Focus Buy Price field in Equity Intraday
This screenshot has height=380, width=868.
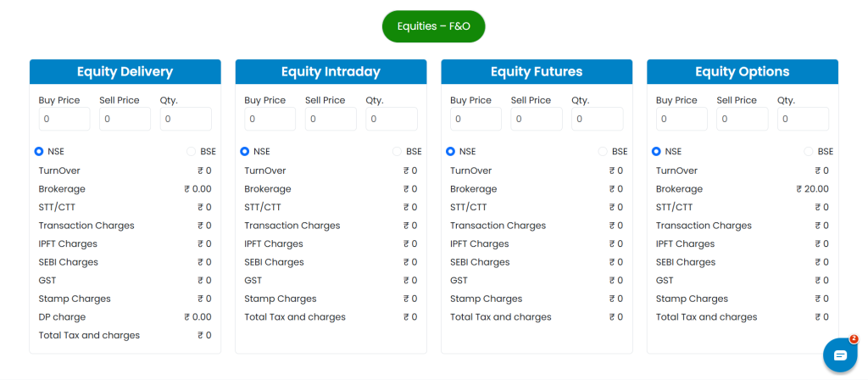coord(270,119)
